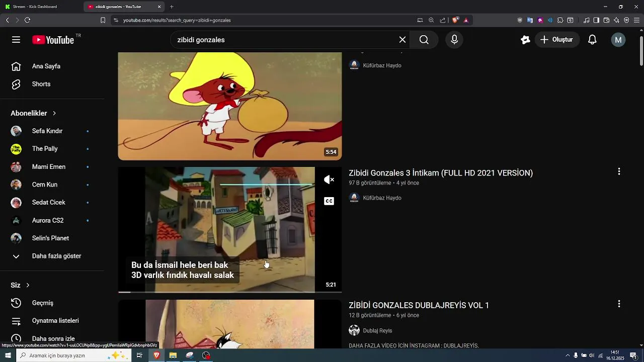Reload the page
Image resolution: width=644 pixels, height=362 pixels.
click(x=27, y=20)
